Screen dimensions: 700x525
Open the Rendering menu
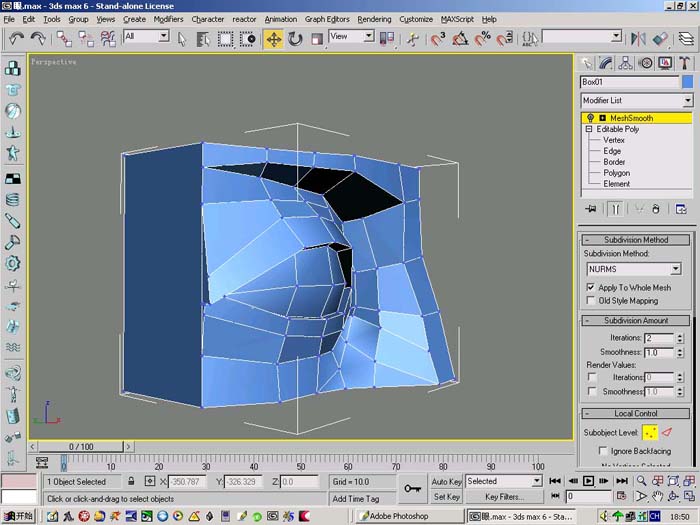coord(374,19)
